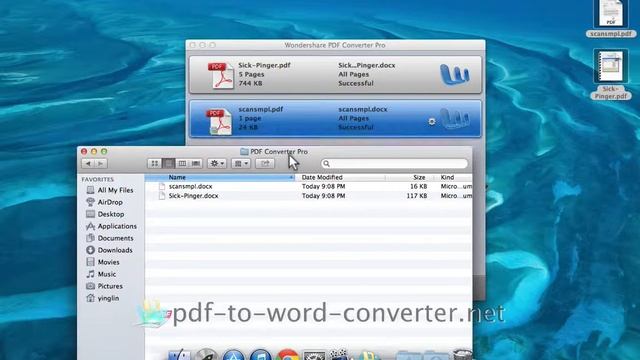
Task: Click the Finder back arrow button
Action: pyautogui.click(x=88, y=164)
